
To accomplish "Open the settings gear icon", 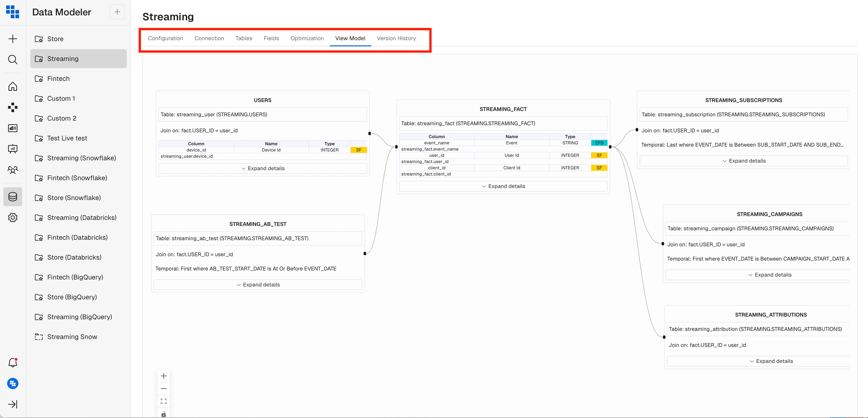I will [x=13, y=218].
